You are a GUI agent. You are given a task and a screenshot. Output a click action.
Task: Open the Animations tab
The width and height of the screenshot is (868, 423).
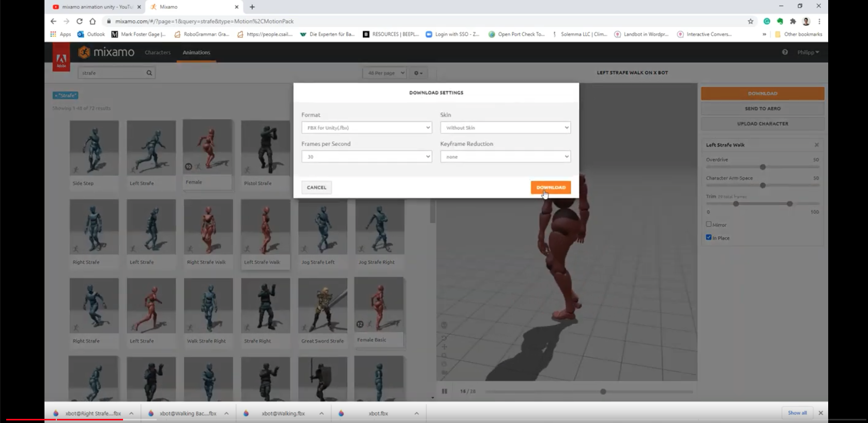point(196,52)
